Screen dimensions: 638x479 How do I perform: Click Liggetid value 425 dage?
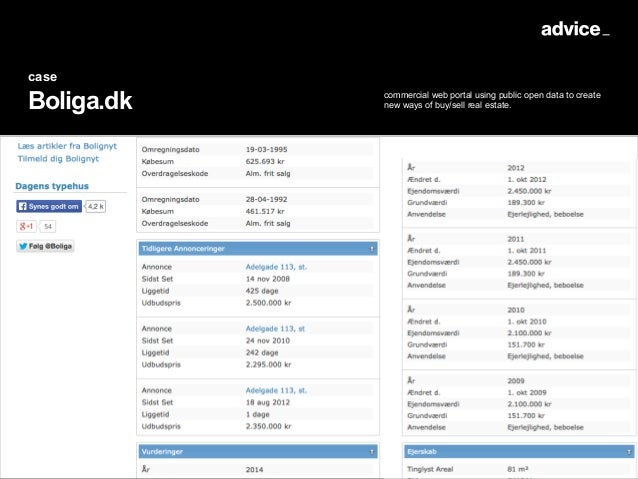(262, 291)
